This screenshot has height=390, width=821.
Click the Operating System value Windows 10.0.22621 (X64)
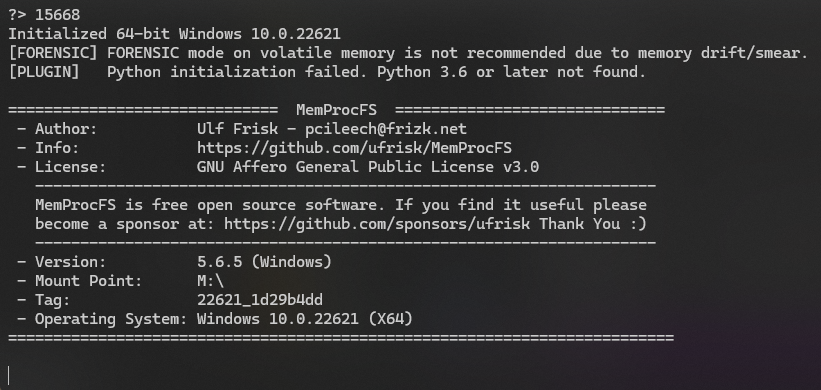305,319
